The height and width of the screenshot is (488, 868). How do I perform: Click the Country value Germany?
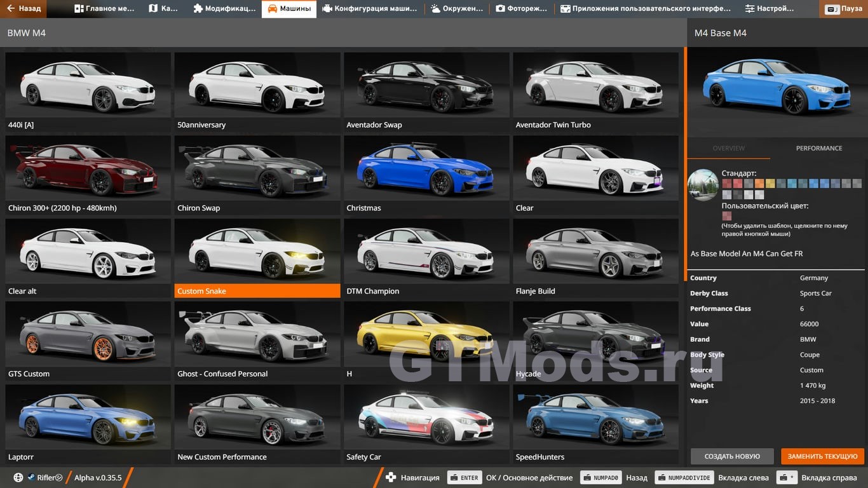(814, 278)
